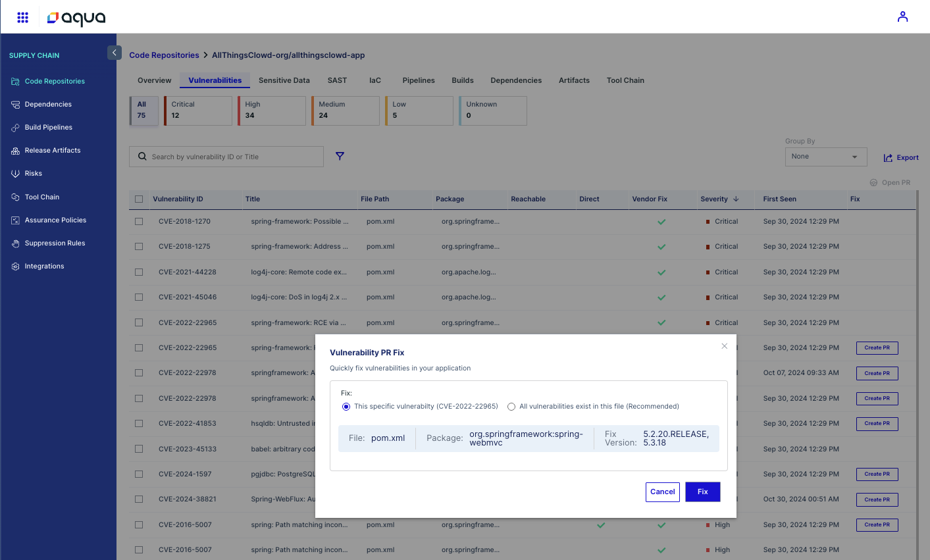Open the Tool Chain tab in top tabs
930x560 pixels.
tap(625, 80)
